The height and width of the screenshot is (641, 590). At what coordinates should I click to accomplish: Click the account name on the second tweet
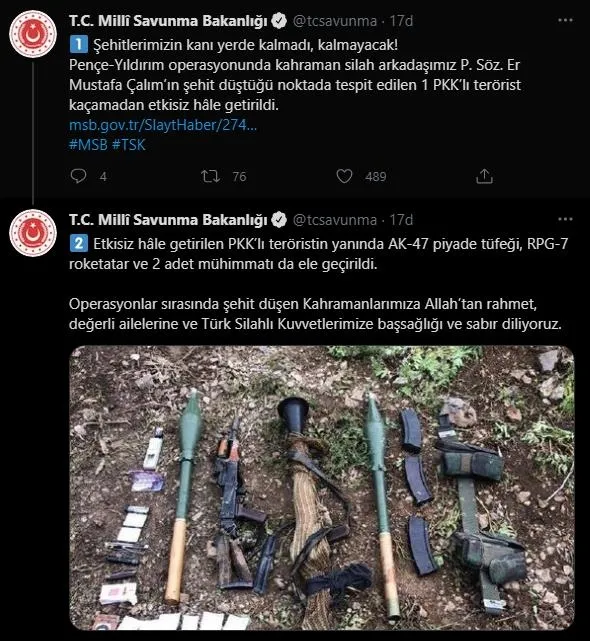coord(168,220)
